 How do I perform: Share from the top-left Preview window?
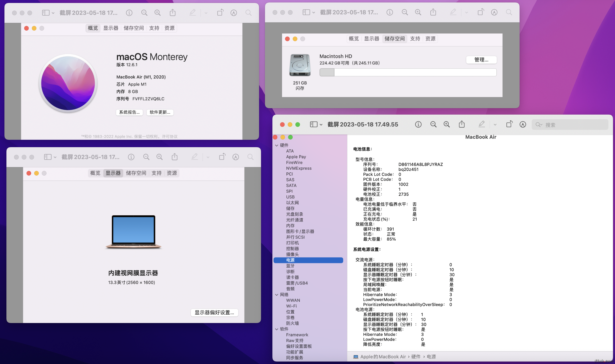[x=173, y=13]
